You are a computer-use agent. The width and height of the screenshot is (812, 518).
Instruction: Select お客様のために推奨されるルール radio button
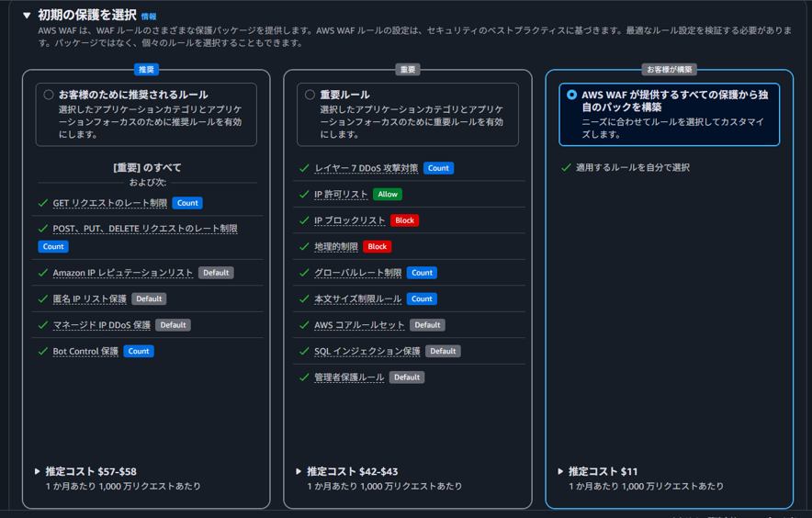coord(49,95)
